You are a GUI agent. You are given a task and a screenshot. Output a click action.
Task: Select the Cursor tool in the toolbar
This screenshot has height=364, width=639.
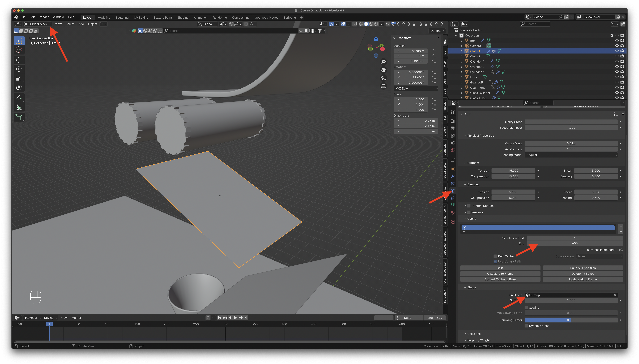19,50
